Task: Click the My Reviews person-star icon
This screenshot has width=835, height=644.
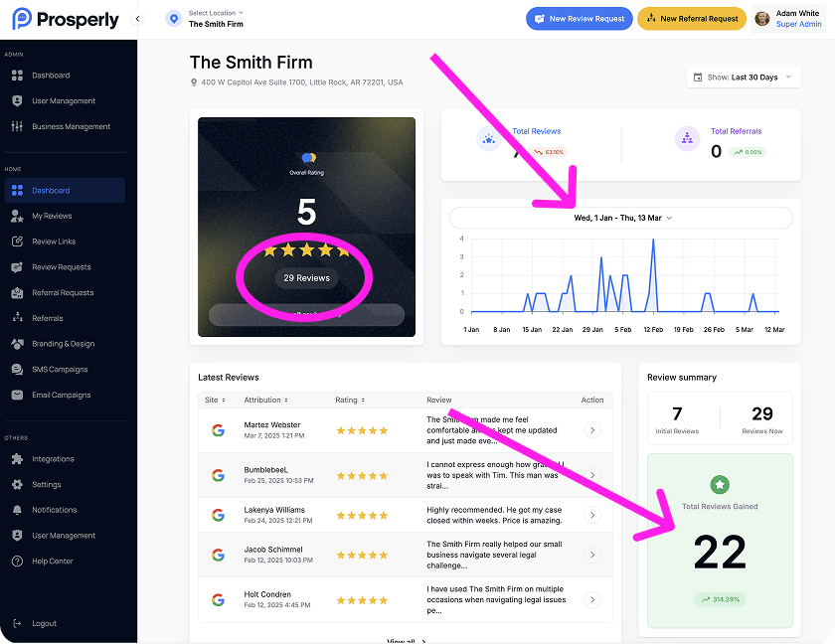Action: point(17,216)
